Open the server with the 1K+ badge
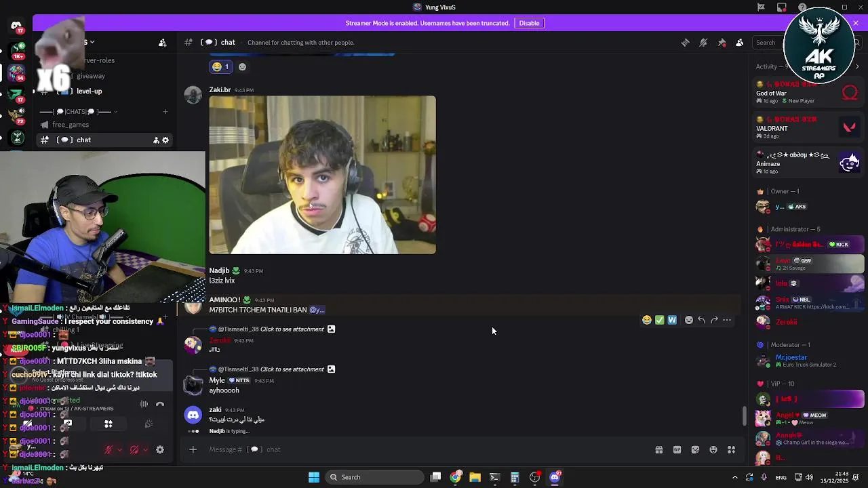This screenshot has height=488, width=868. tap(18, 50)
